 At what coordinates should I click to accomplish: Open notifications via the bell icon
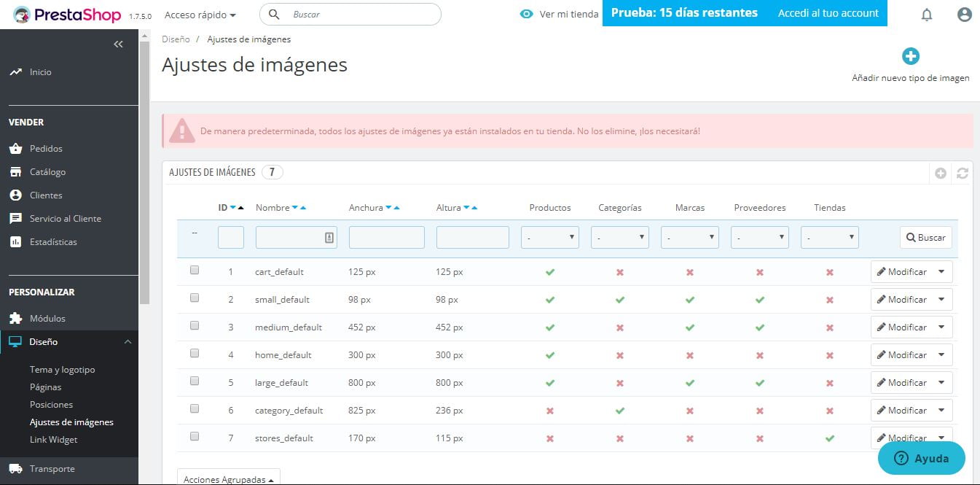point(926,14)
